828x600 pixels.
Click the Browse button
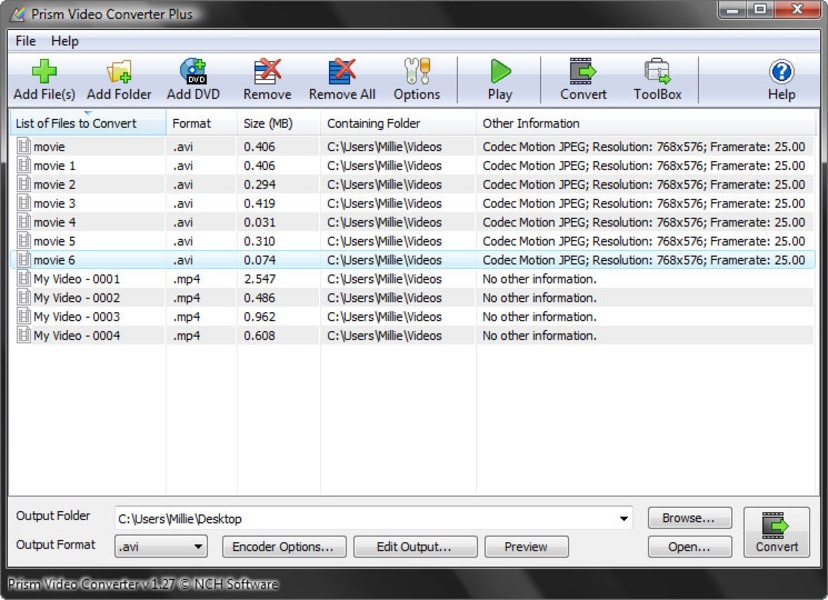(689, 518)
